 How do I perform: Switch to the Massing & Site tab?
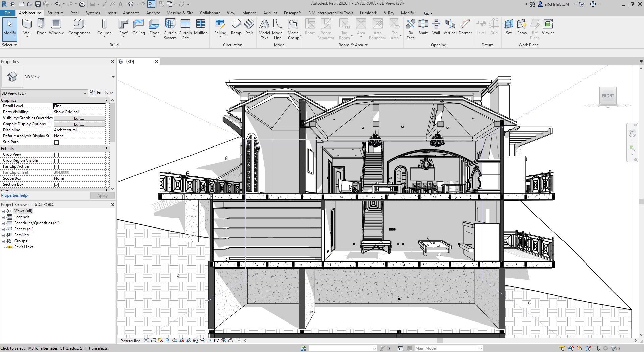click(180, 13)
